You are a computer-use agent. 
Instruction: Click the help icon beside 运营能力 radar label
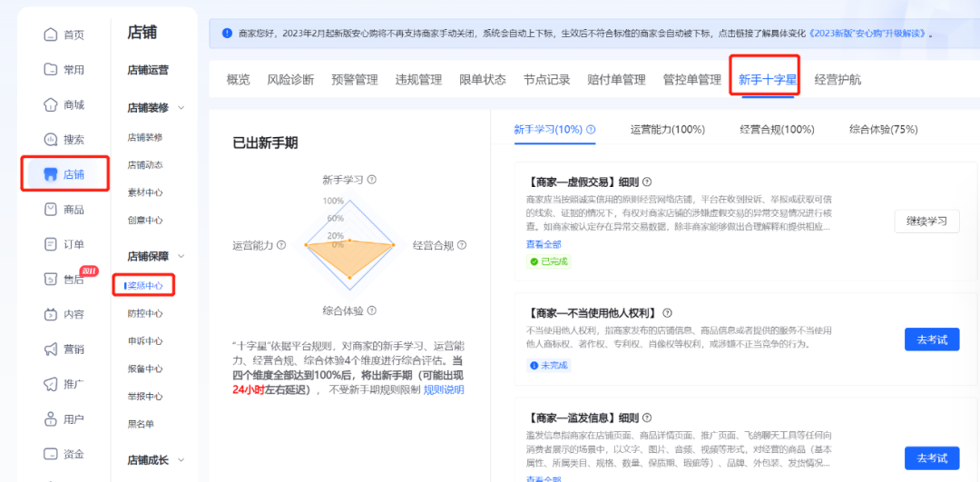click(281, 245)
